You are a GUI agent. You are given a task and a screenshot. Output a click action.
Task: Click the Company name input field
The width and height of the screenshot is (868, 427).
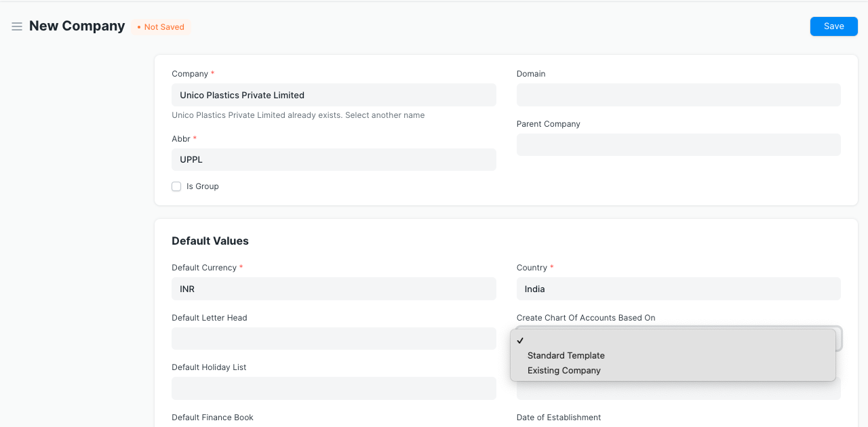(x=333, y=95)
